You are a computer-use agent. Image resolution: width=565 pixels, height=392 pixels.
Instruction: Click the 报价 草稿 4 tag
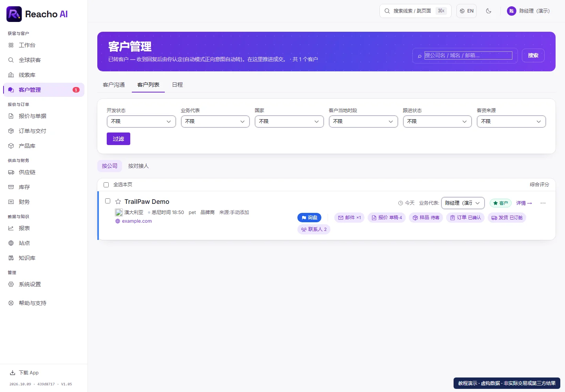point(386,218)
